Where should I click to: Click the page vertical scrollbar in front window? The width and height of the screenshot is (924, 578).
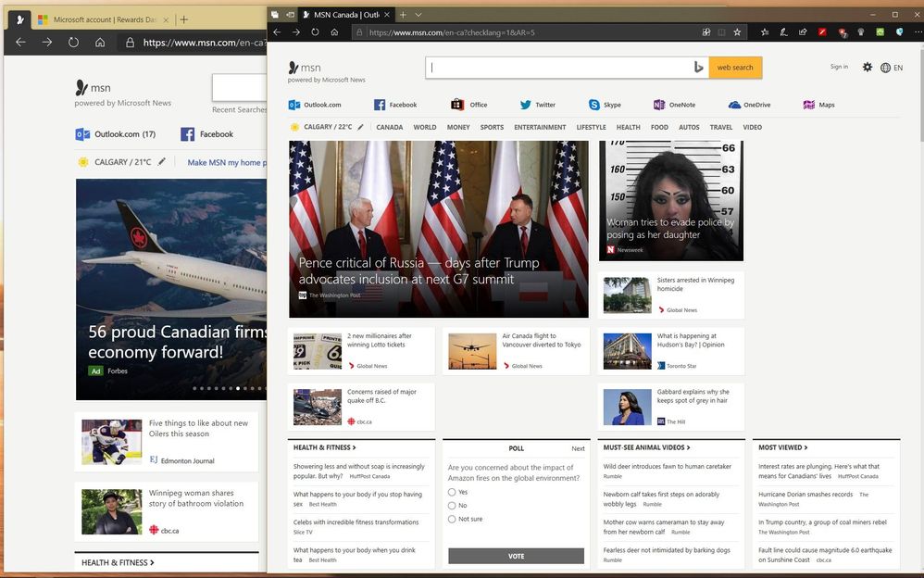[920, 94]
